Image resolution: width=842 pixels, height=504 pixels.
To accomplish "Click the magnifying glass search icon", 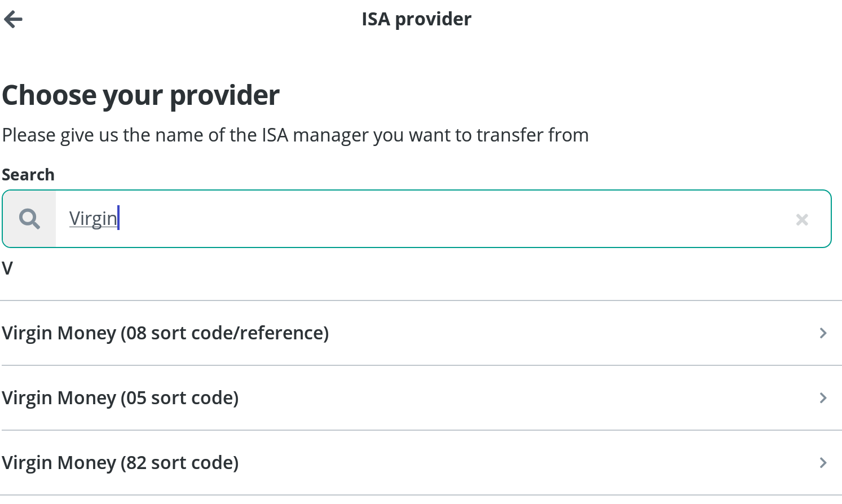I will tap(29, 219).
